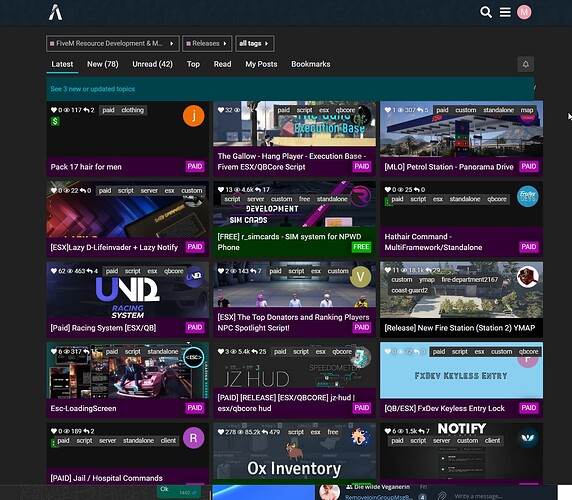The image size is (572, 500).
Task: Open '[Release] New Fire Station (Station 2) YMAP'
Action: tap(460, 328)
